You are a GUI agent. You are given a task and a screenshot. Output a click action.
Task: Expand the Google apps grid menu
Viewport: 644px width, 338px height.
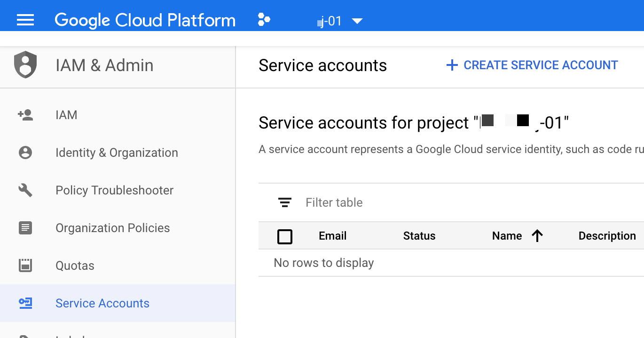(x=264, y=20)
